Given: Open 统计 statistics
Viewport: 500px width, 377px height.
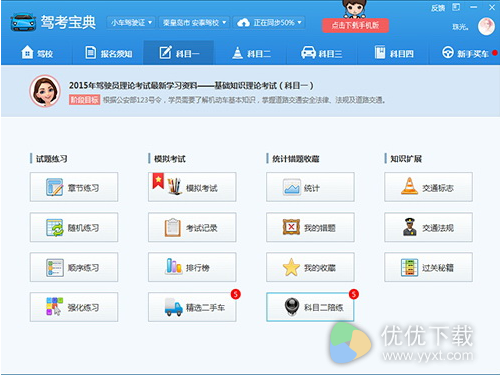Looking at the screenshot, I should (x=310, y=187).
